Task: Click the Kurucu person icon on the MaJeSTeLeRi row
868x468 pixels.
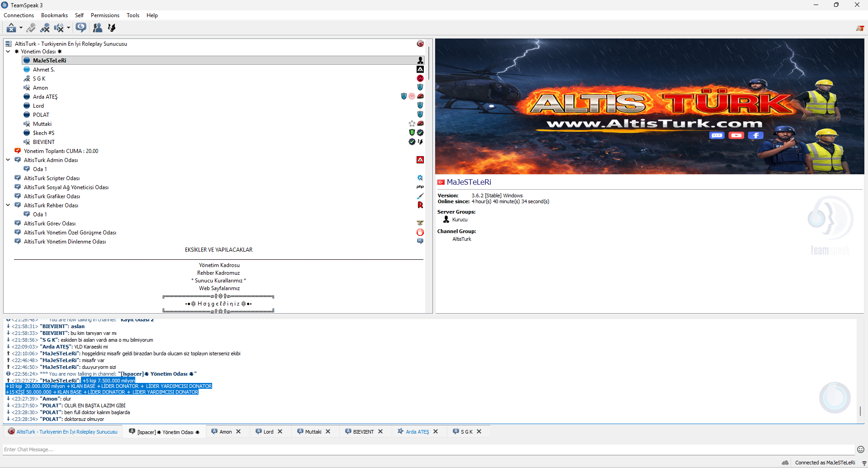Action: pyautogui.click(x=420, y=60)
